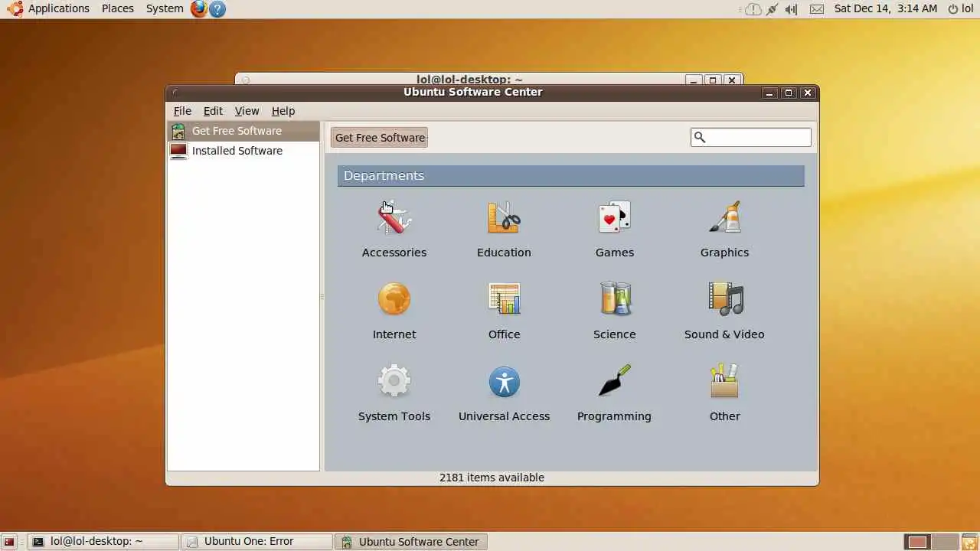This screenshot has width=980, height=551.
Task: Click the update alert notification icon
Action: point(753,9)
